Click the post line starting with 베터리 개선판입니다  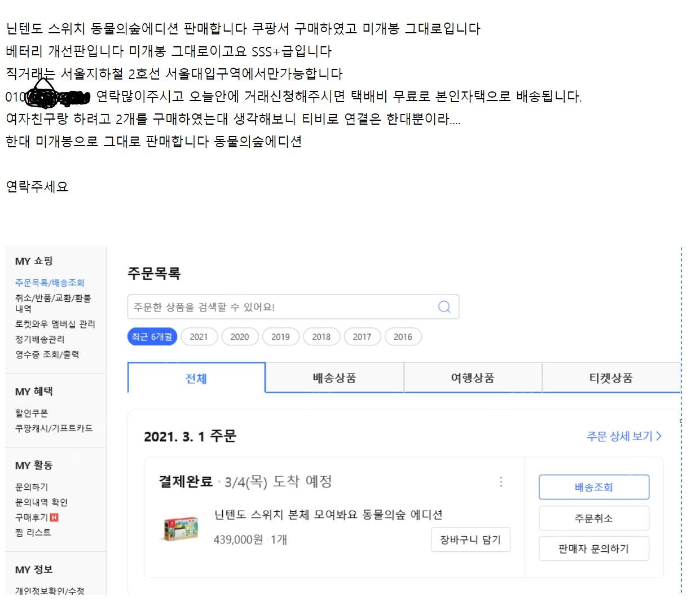point(169,51)
